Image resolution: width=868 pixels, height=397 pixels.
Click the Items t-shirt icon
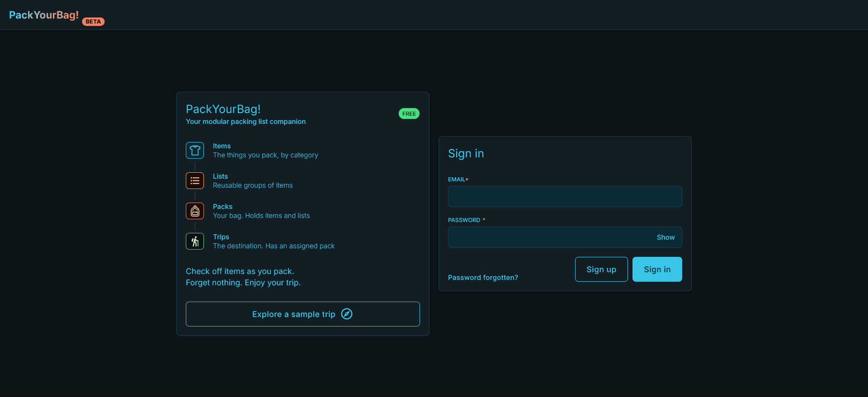(x=195, y=151)
